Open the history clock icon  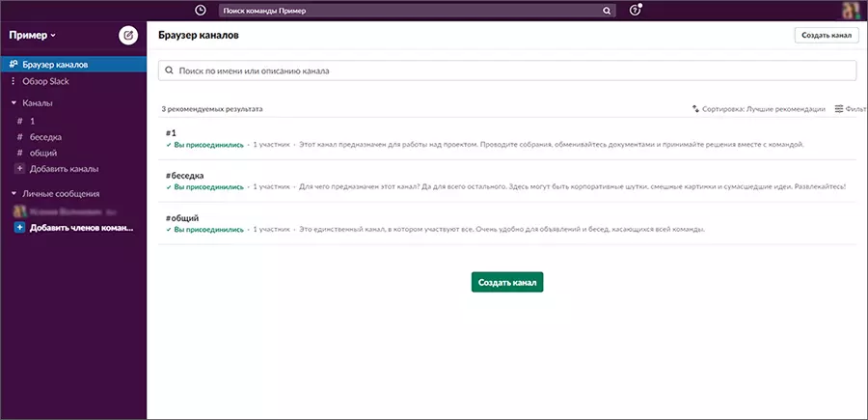[200, 11]
